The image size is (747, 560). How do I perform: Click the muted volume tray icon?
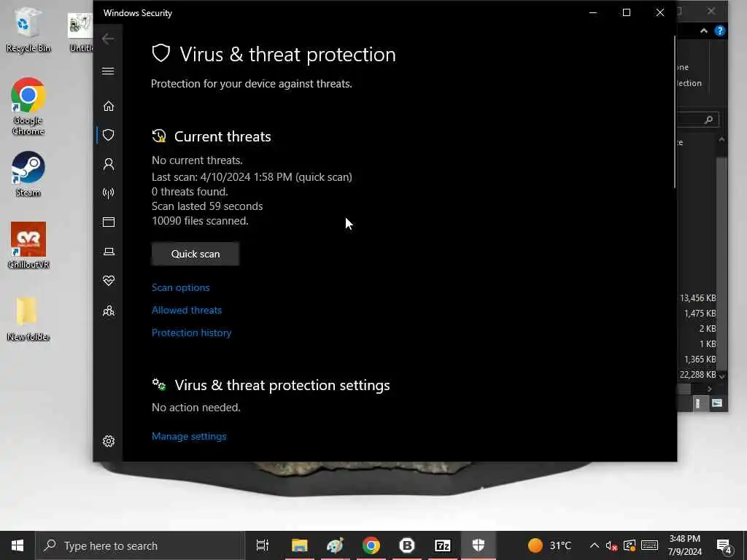pos(612,545)
